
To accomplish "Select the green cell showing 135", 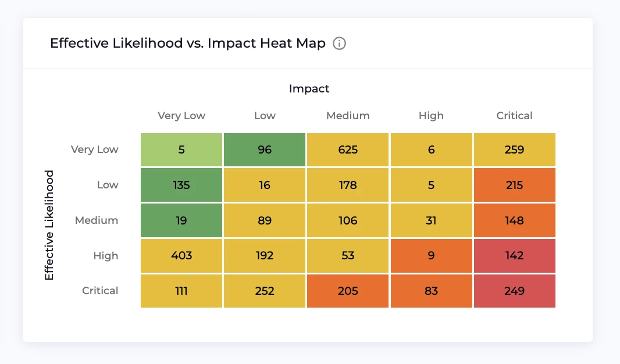I will 181,185.
